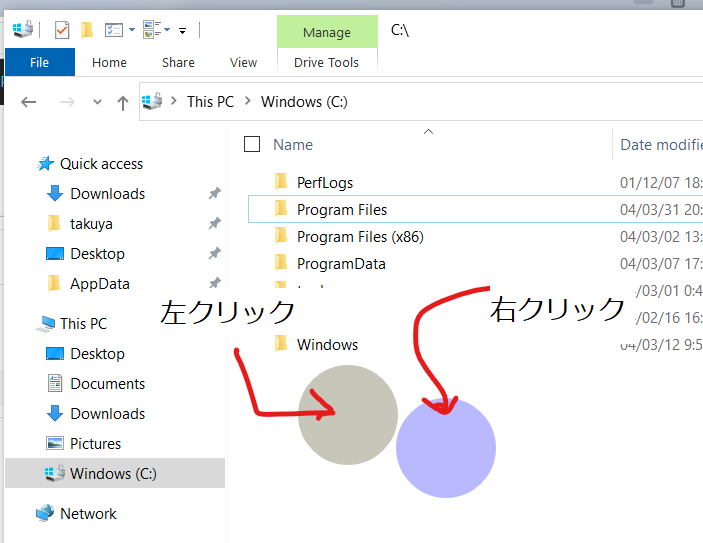Click the Windows (C:) drive icon in sidebar
The height and width of the screenshot is (543, 703).
click(55, 473)
